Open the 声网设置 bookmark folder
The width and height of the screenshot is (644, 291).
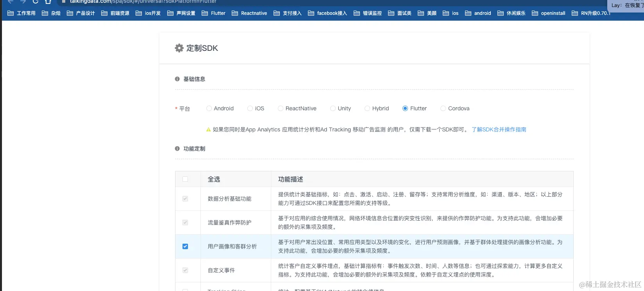[181, 13]
